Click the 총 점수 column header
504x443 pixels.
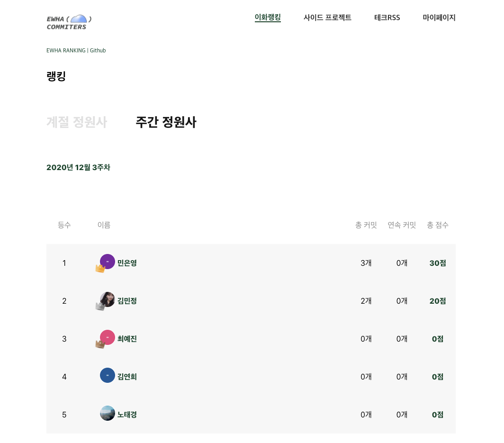(437, 225)
